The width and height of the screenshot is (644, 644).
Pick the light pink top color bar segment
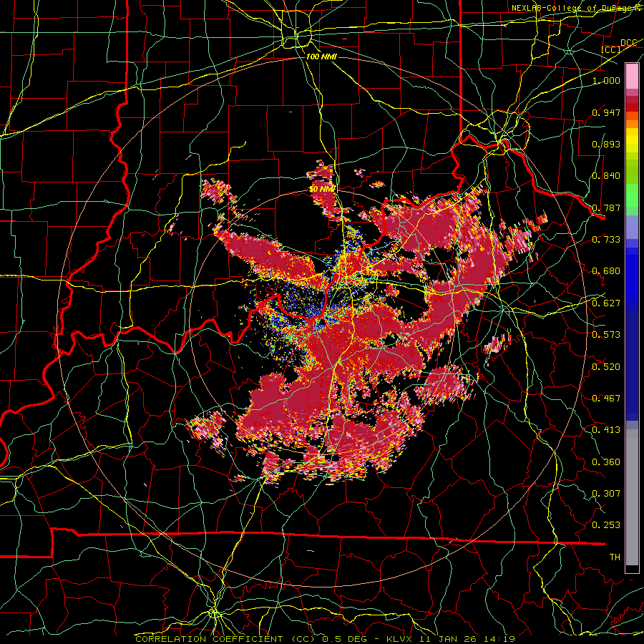tap(632, 76)
